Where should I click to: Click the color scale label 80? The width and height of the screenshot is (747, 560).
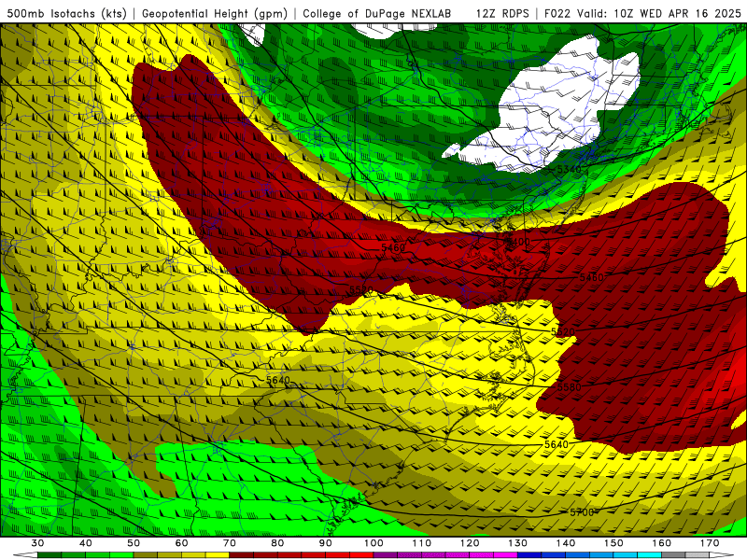point(277,543)
